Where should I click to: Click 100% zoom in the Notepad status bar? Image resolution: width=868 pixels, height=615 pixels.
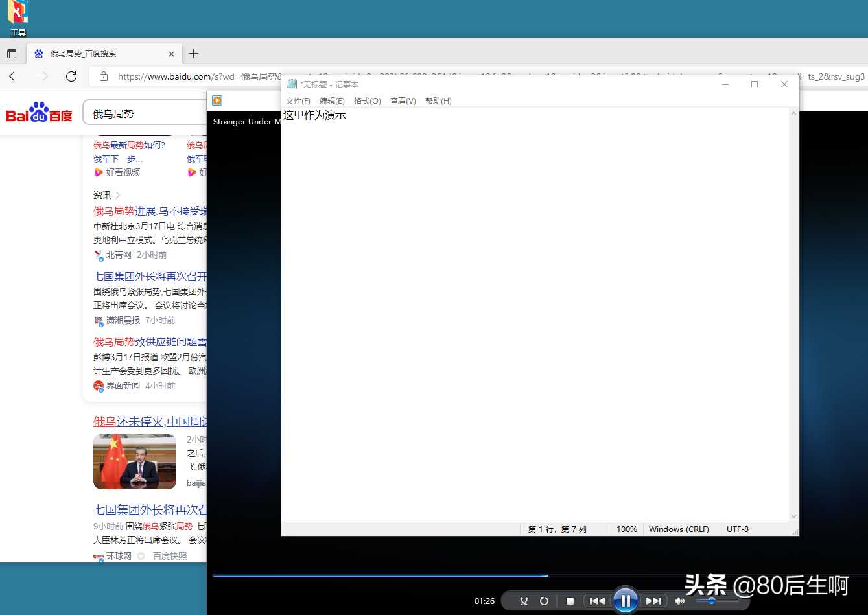point(627,529)
